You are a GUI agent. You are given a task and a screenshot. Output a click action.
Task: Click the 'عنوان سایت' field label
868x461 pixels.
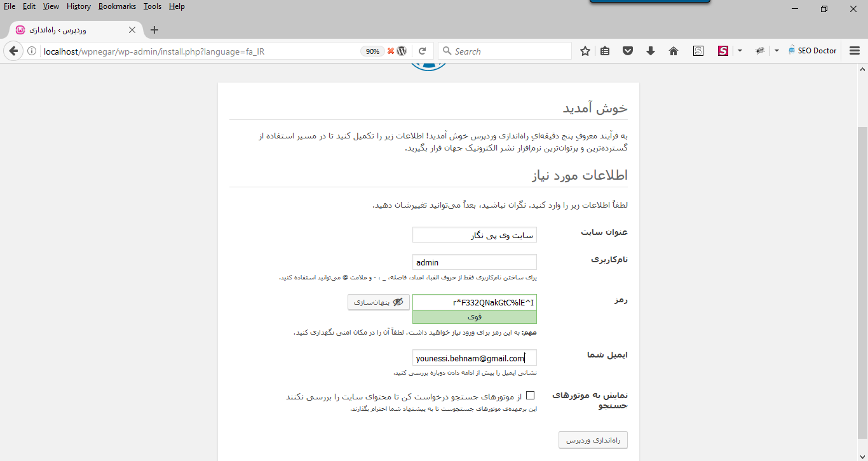pos(604,232)
